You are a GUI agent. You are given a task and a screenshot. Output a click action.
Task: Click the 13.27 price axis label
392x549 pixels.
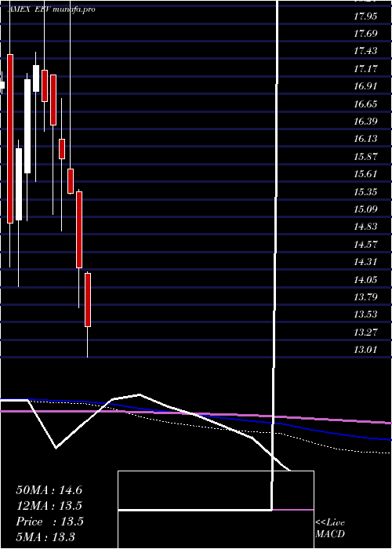coord(365,332)
